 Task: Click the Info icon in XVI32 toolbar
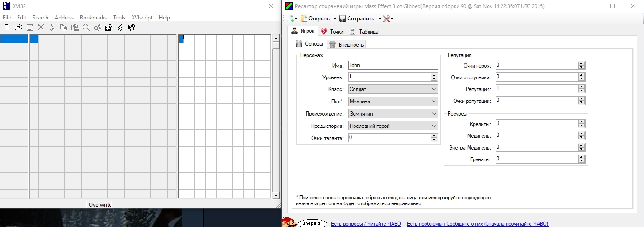pos(120,28)
